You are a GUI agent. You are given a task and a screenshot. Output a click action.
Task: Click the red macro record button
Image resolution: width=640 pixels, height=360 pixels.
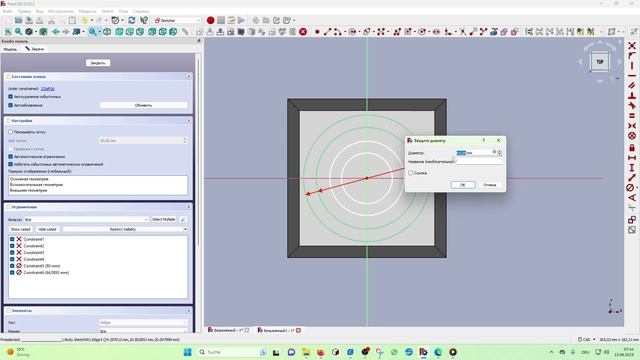211,20
